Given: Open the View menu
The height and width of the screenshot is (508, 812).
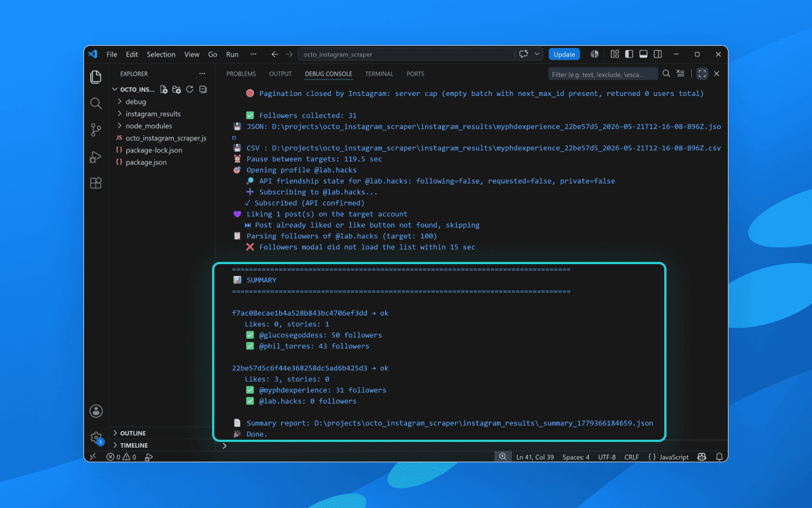Looking at the screenshot, I should coord(192,54).
